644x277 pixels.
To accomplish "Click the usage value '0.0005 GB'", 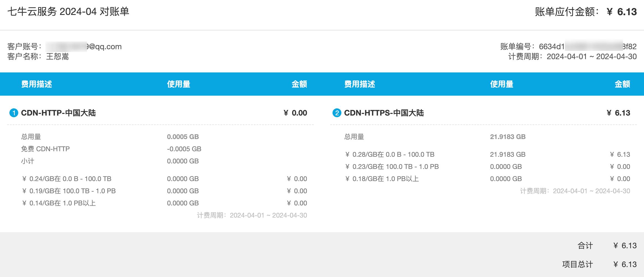I will (x=183, y=137).
